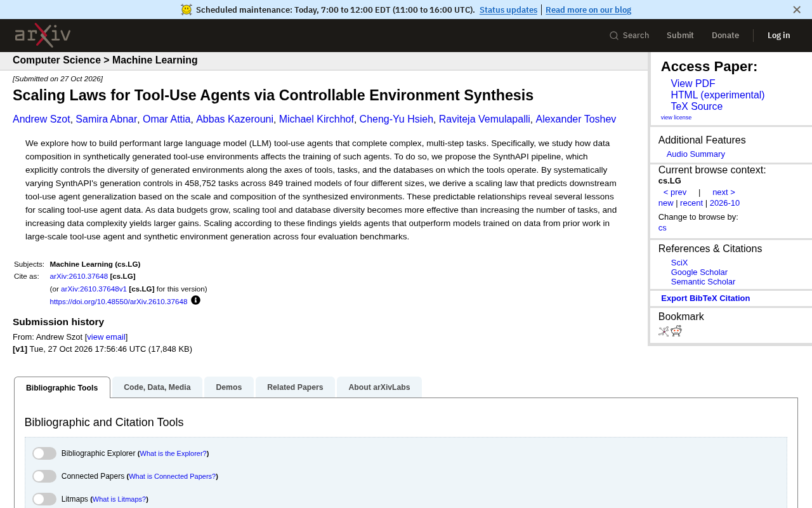The height and width of the screenshot is (508, 812).
Task: Turn on the Connected Papers toggle
Action: (44, 476)
